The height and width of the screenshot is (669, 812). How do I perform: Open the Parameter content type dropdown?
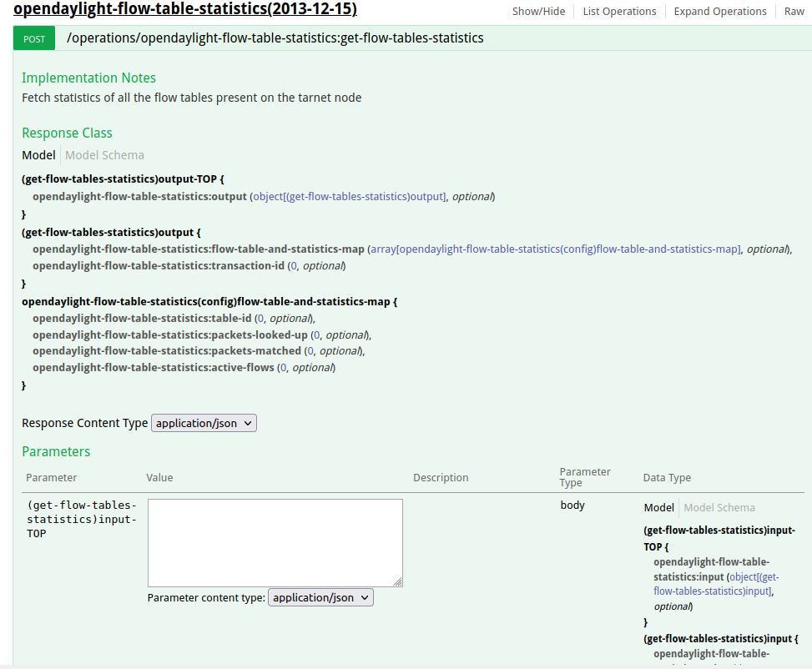coord(320,597)
